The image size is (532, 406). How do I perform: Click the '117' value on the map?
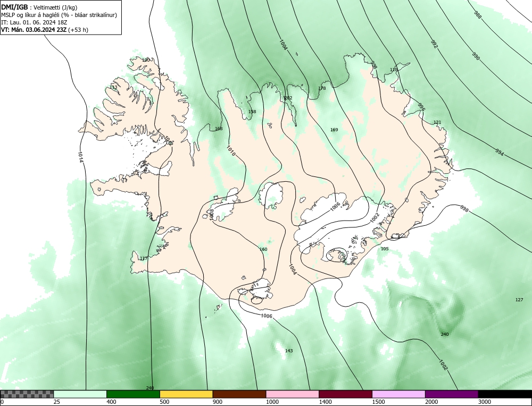(x=144, y=258)
